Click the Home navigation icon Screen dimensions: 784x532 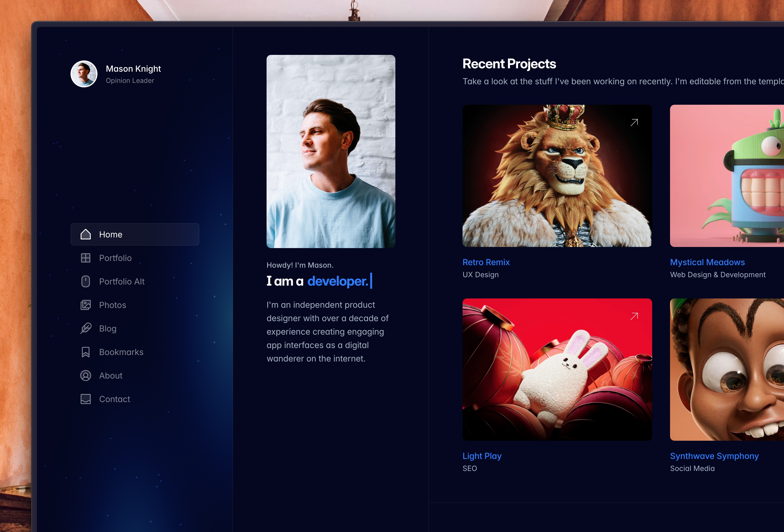pos(85,234)
